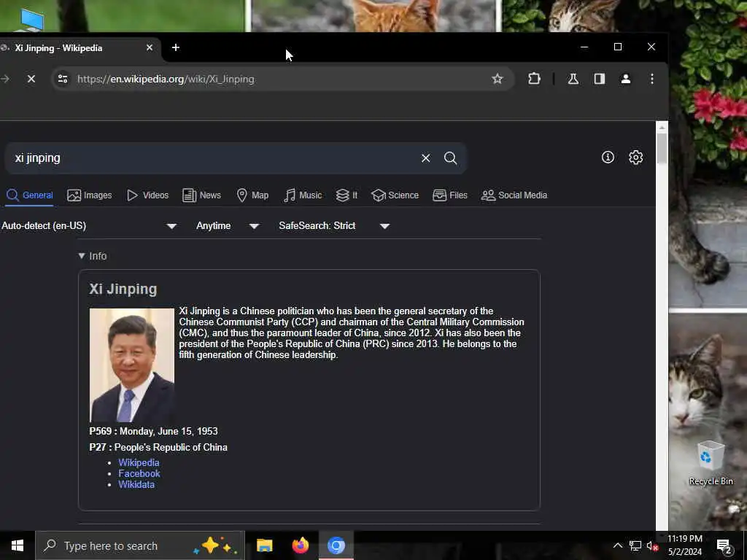Select the Chromium icon on the taskbar
747x560 pixels.
pos(336,545)
